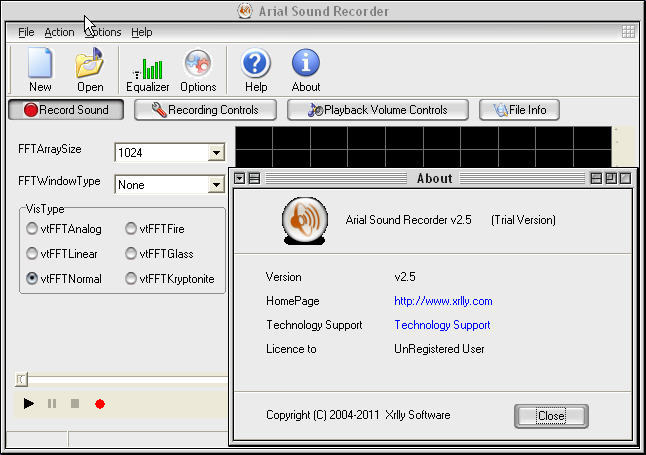
Task: Open the Help menu
Action: point(142,32)
